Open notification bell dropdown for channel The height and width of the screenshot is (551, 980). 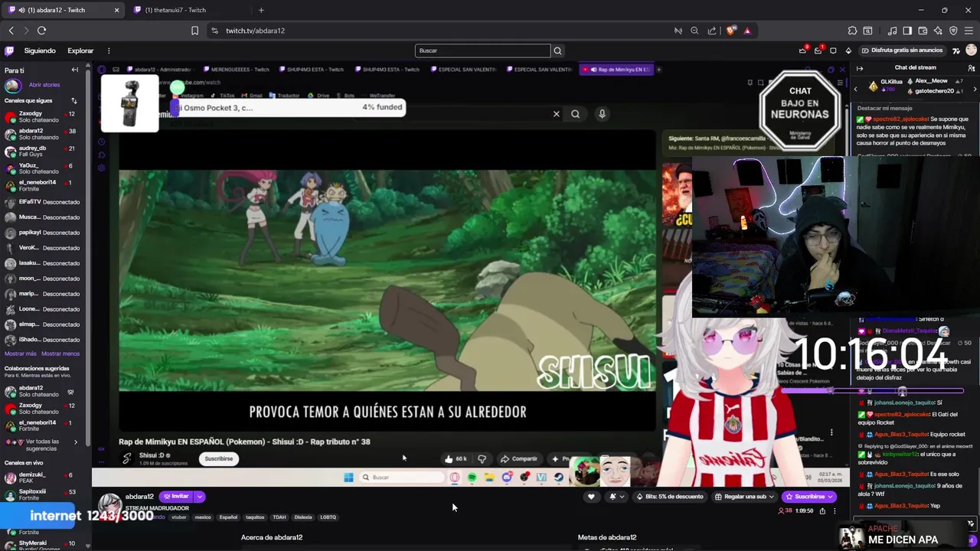point(616,497)
